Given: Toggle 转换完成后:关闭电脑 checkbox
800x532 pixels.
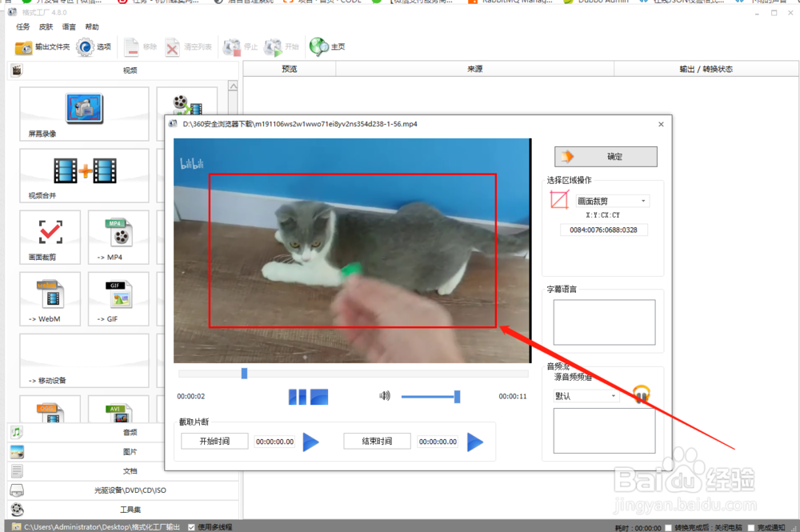Looking at the screenshot, I should pos(668,527).
